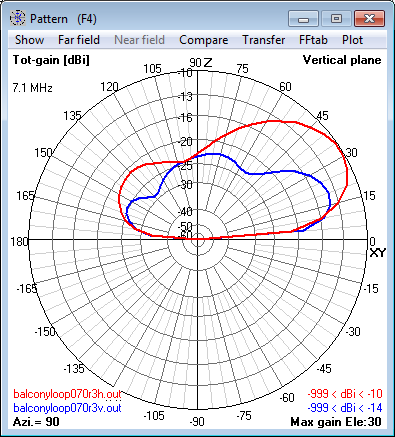
Task: Click the XY axis label
Action: point(377,253)
